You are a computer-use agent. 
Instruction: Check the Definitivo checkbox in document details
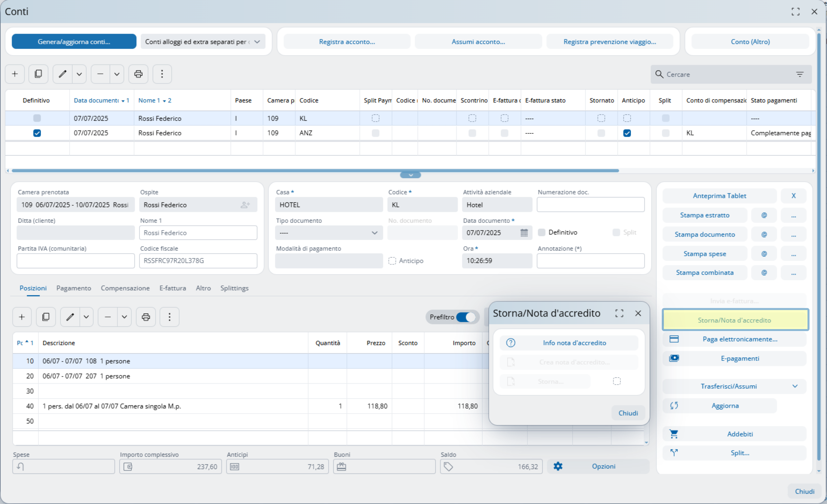click(541, 232)
